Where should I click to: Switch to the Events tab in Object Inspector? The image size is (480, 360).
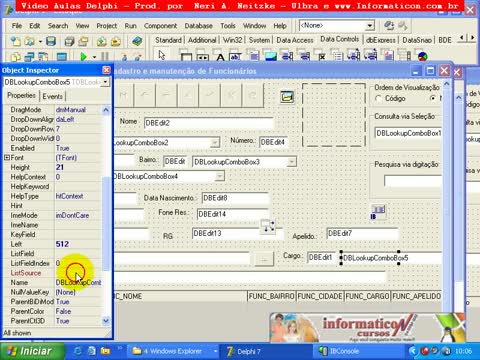click(52, 96)
